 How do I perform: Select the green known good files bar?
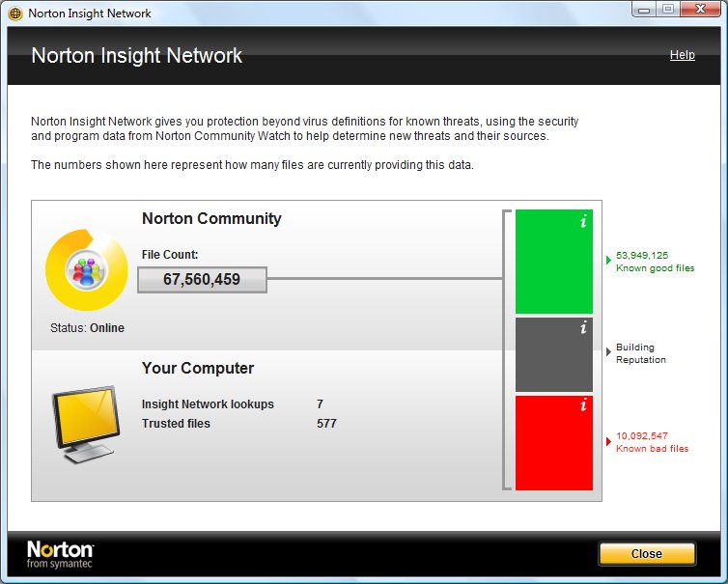554,262
